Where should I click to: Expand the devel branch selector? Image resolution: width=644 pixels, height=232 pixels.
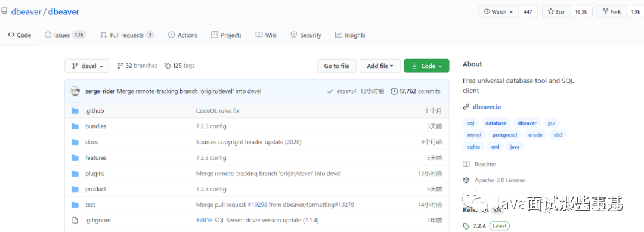click(87, 66)
